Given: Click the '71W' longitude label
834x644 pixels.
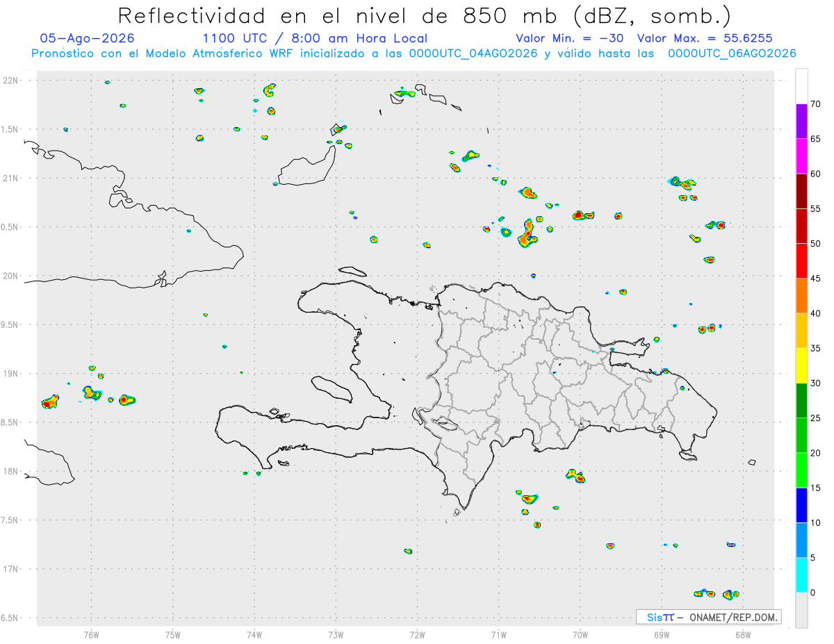Looking at the screenshot, I should coord(498,634).
